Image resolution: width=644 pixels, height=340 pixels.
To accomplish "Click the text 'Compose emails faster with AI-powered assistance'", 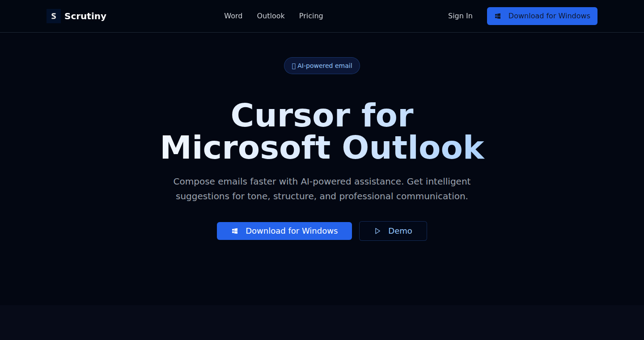I will [288, 181].
